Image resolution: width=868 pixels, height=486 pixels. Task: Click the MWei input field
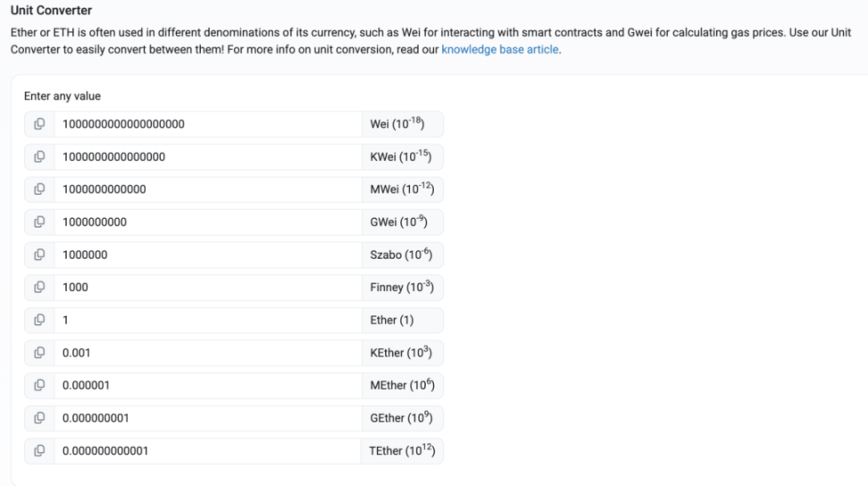[x=208, y=189]
